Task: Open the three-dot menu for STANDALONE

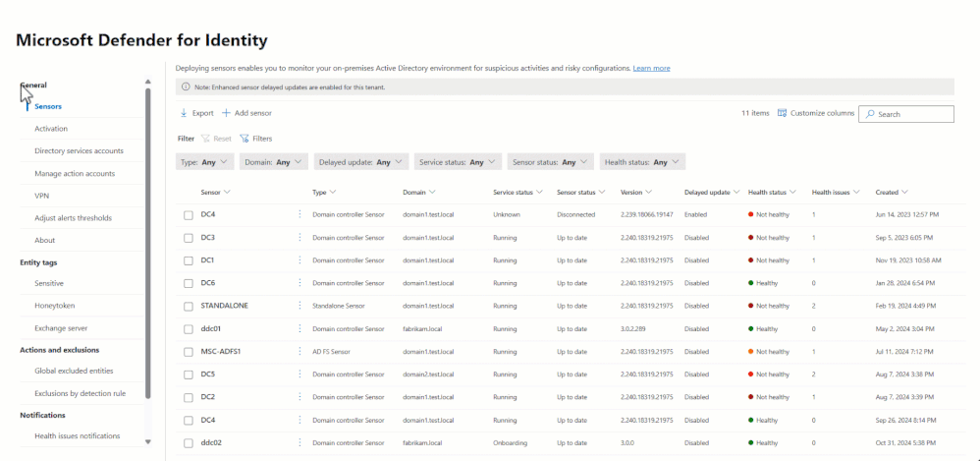Action: click(x=299, y=306)
